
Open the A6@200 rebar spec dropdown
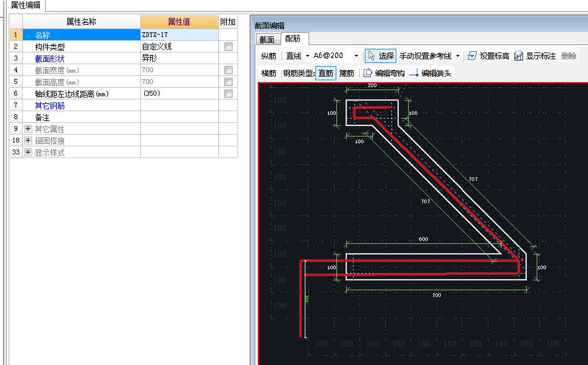coord(356,56)
